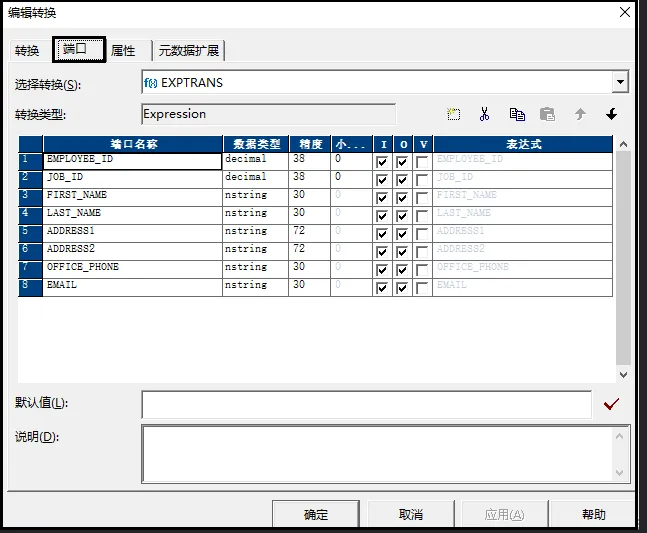Select the ADDRESS1 port name cell

(132, 233)
